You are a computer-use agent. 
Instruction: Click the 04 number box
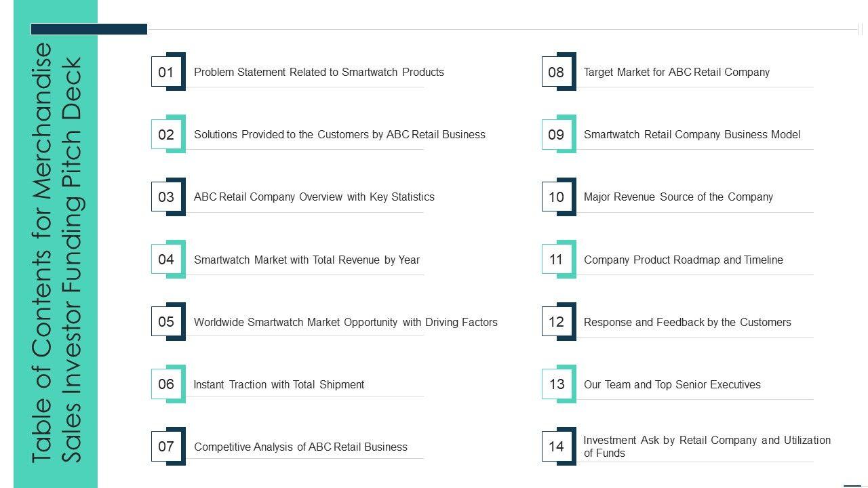[166, 260]
